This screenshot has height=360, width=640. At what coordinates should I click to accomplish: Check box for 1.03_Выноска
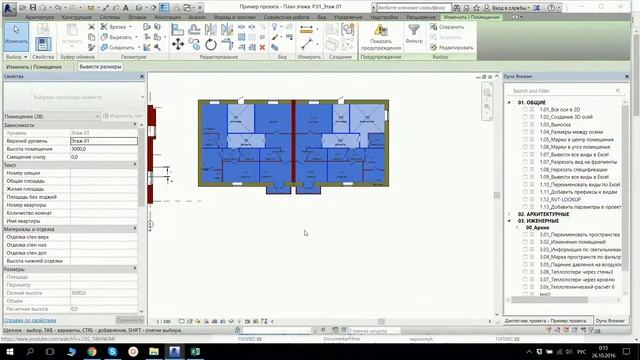point(525,124)
